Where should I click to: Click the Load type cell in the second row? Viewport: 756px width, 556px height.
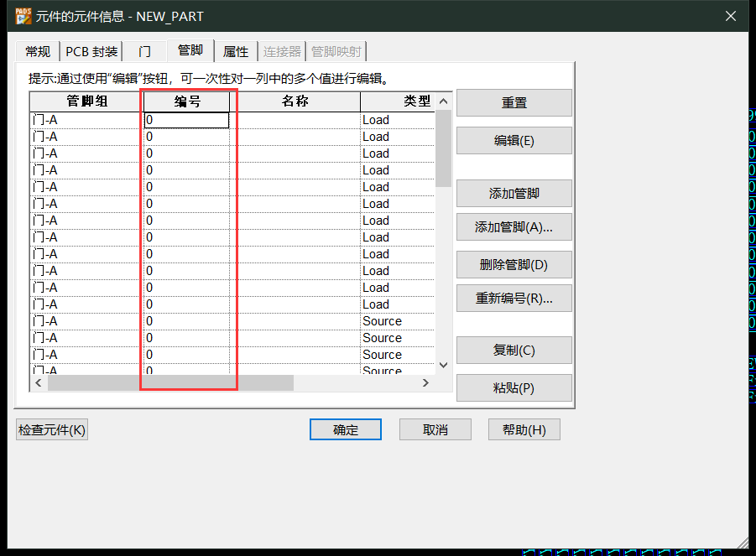(398, 137)
